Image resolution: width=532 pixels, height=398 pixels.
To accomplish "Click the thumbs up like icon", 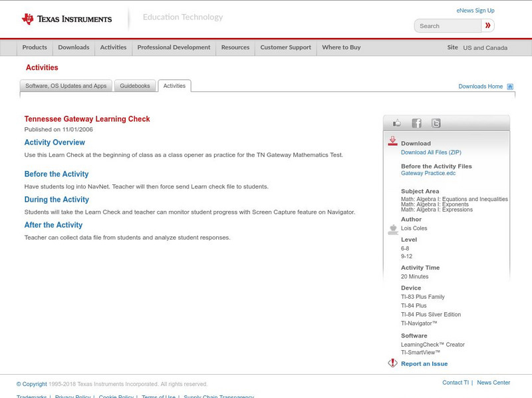I will pos(397,123).
